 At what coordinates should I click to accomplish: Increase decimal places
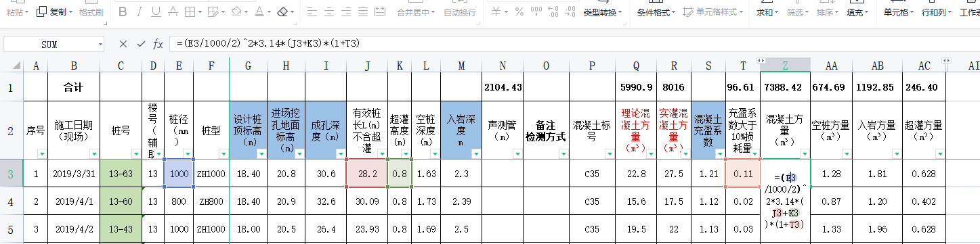click(x=553, y=11)
